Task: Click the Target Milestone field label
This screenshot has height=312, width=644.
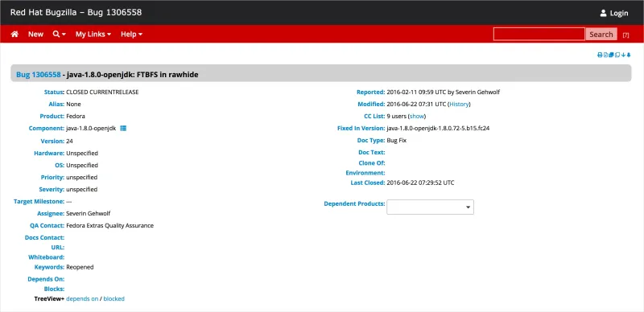Action: point(39,202)
